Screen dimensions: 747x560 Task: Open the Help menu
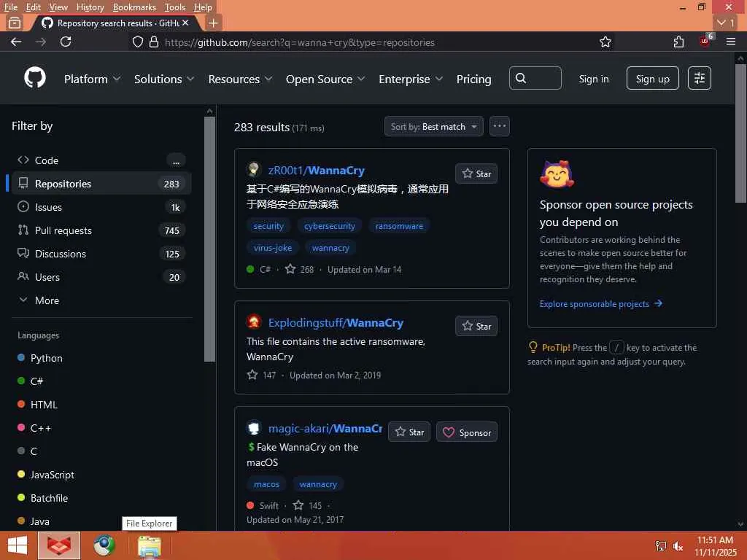[x=203, y=7]
